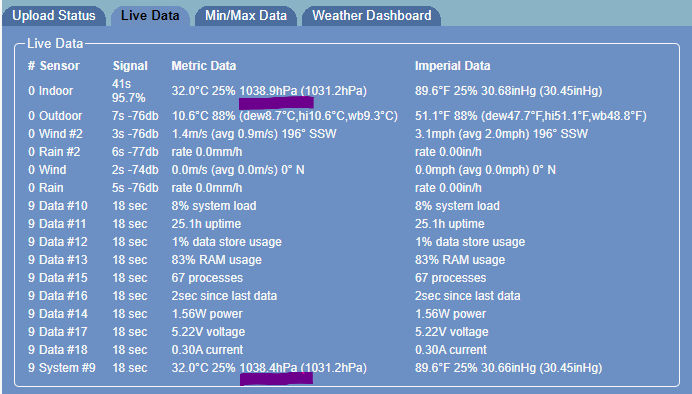
Task: Select the 1.56W power metric text
Action: pos(207,314)
